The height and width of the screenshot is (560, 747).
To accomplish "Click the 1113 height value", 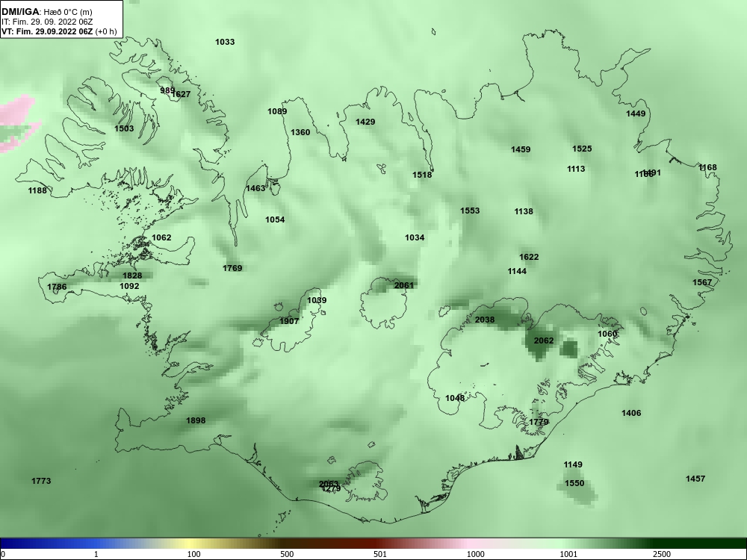I will tap(576, 169).
